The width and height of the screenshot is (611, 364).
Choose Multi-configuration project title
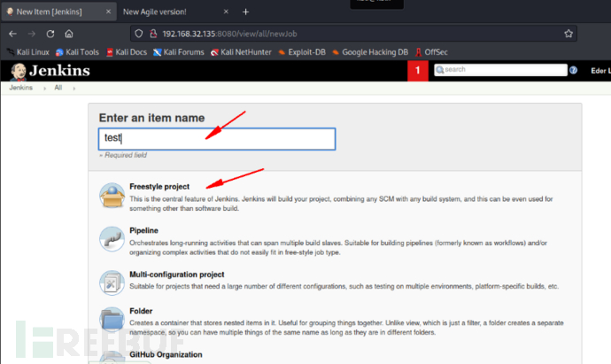(x=176, y=275)
